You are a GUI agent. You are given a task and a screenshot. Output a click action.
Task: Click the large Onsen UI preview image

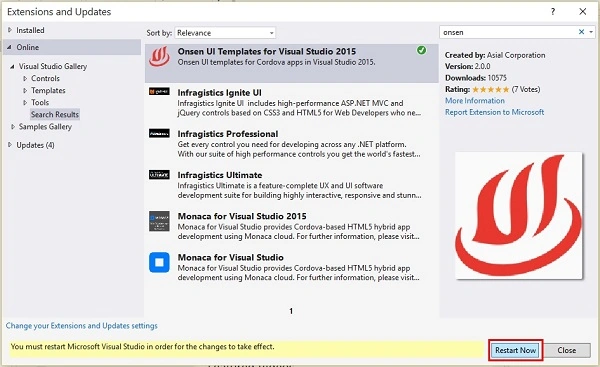point(519,215)
